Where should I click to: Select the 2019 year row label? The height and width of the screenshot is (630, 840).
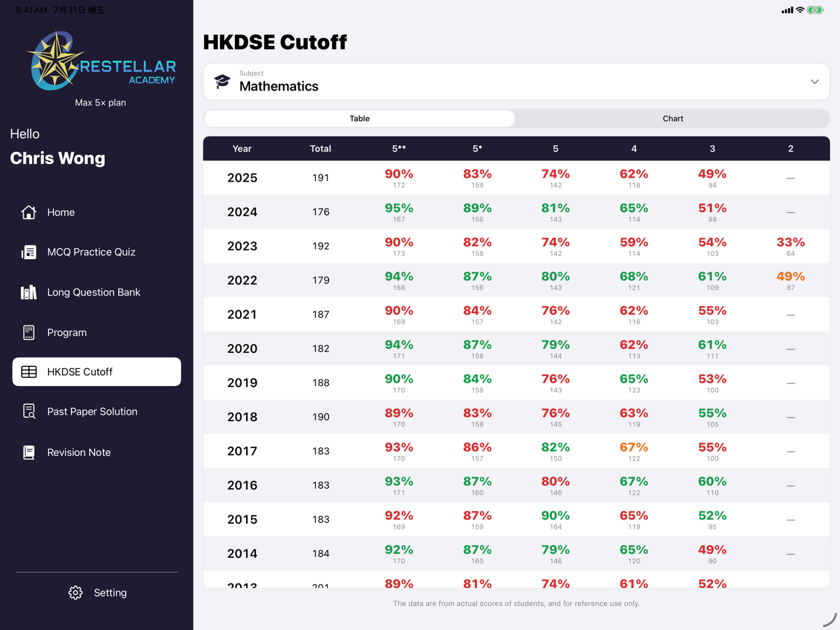click(242, 383)
